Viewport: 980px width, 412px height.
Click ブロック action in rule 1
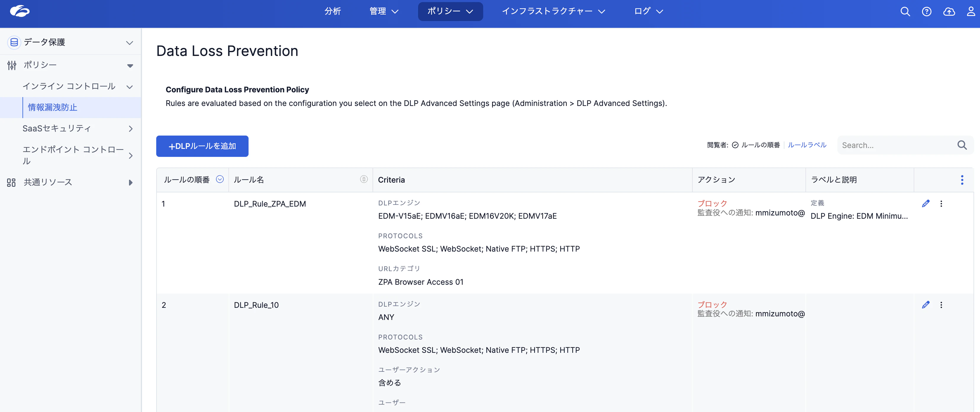click(x=712, y=204)
